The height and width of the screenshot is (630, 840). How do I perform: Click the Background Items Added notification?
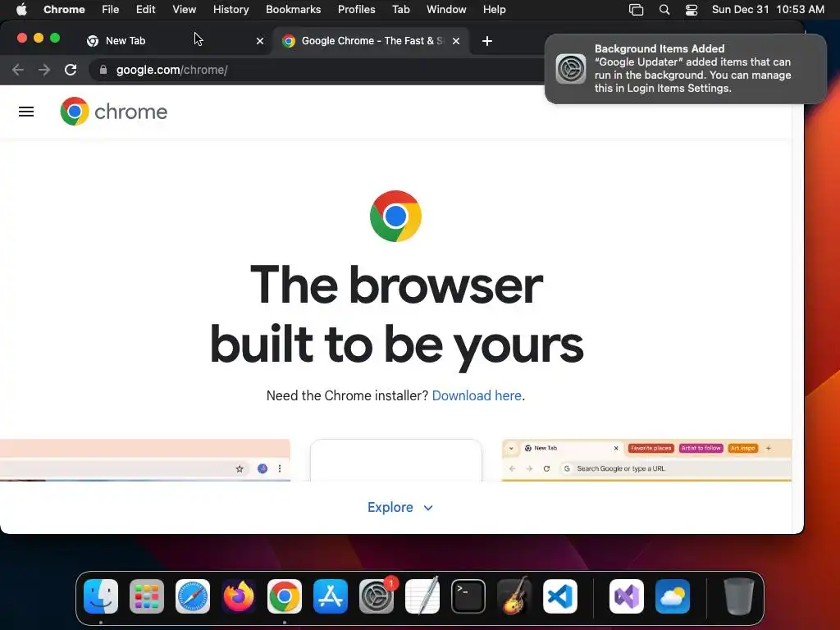coord(685,69)
